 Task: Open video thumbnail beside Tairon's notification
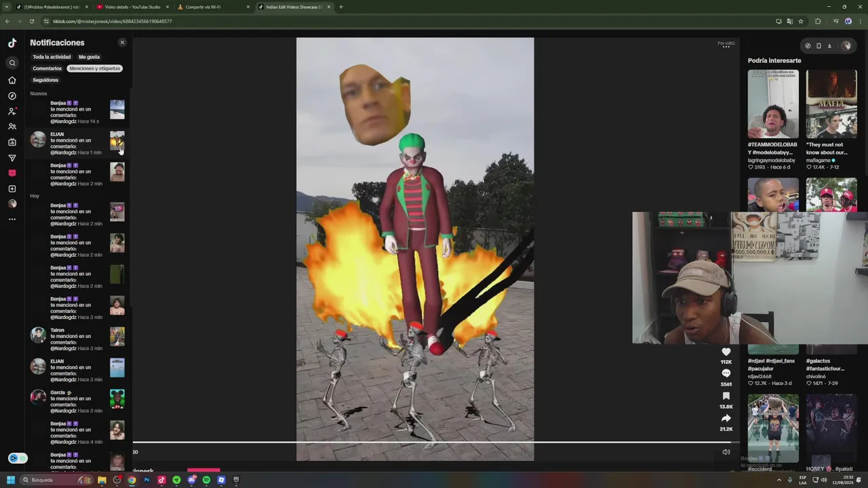pos(117,336)
